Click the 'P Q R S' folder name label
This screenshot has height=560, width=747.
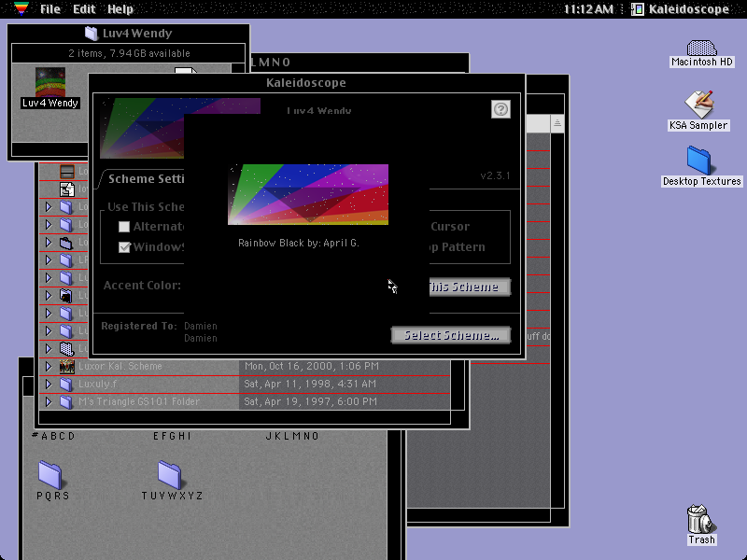pyautogui.click(x=53, y=496)
